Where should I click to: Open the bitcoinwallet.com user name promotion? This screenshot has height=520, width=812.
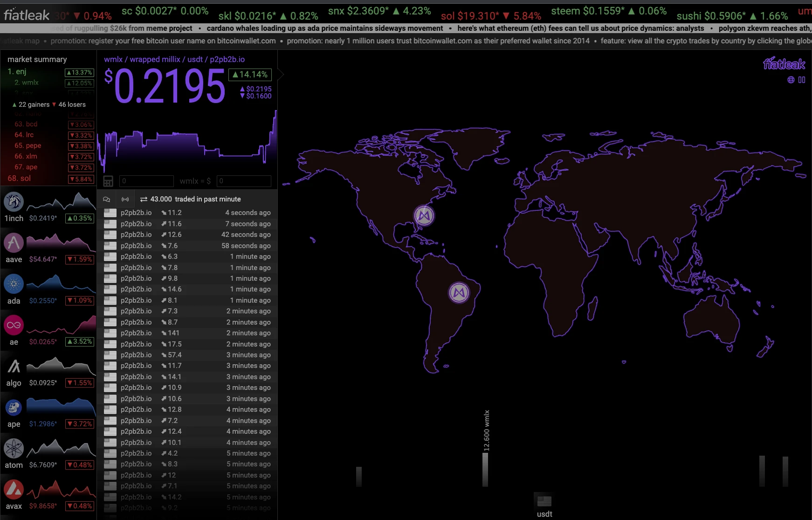point(163,41)
